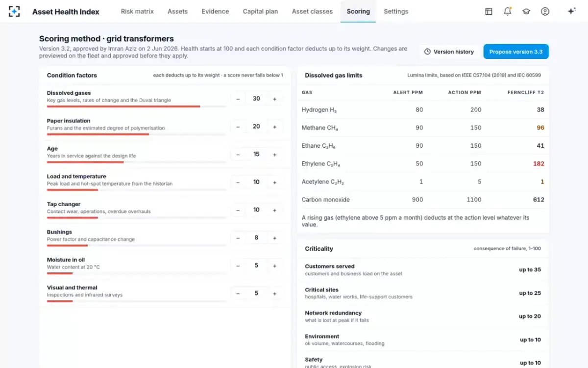Click Propose version 3.3 button
The width and height of the screenshot is (588, 368).
(x=516, y=52)
